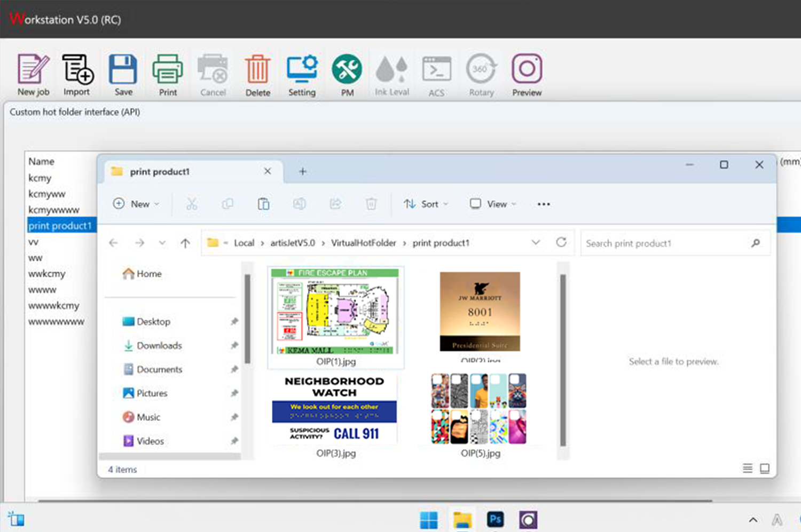Refresh the print product1 folder
Image resolution: width=801 pixels, height=532 pixels.
pos(561,242)
